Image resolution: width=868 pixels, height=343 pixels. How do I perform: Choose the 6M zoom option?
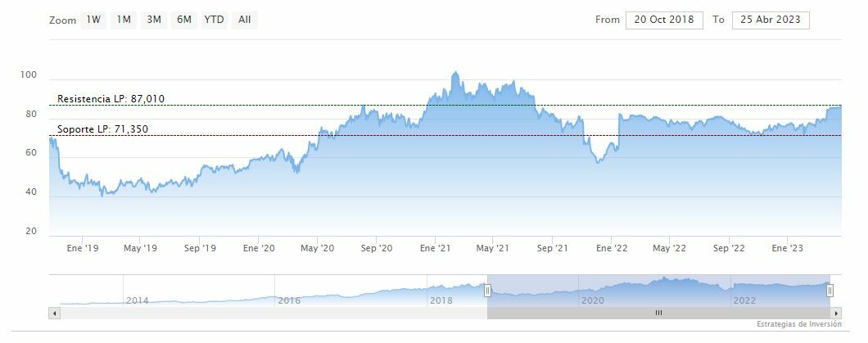183,20
